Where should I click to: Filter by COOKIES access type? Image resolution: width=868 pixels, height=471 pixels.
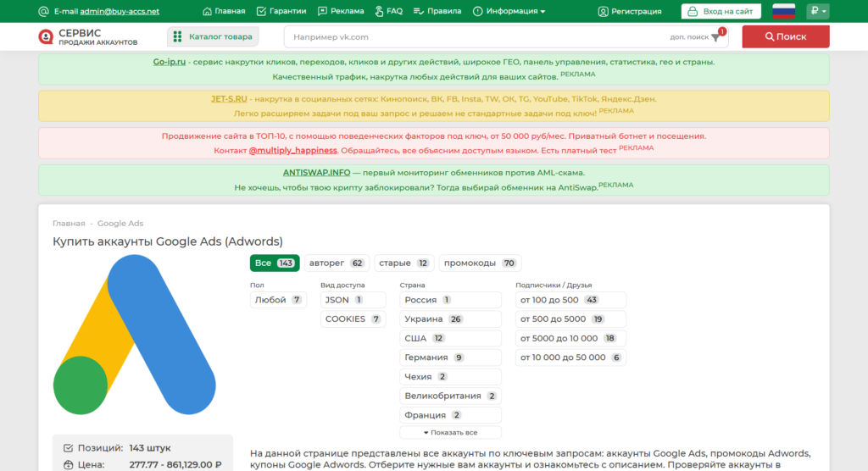point(353,319)
